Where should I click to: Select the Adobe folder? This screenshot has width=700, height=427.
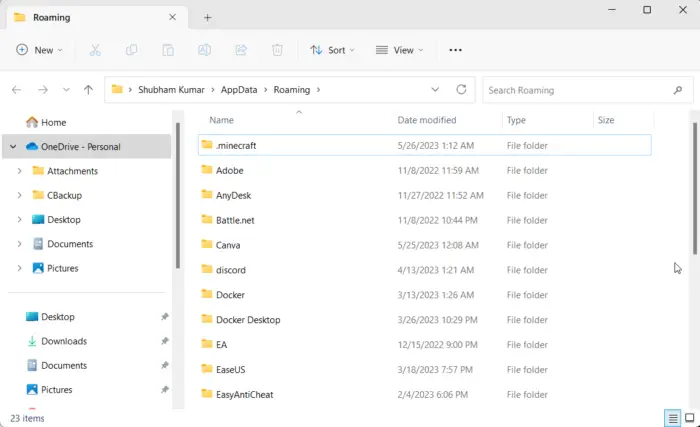(x=425, y=170)
